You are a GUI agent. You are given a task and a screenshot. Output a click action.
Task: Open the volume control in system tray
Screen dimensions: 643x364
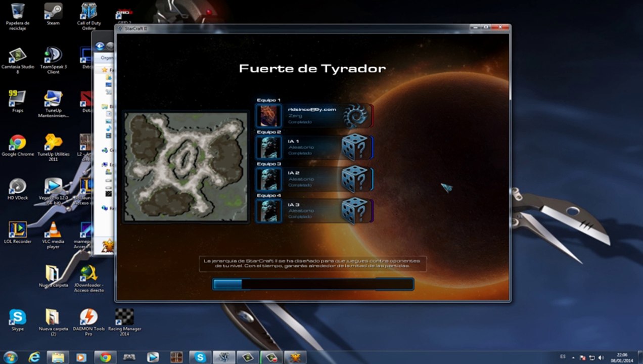click(601, 357)
